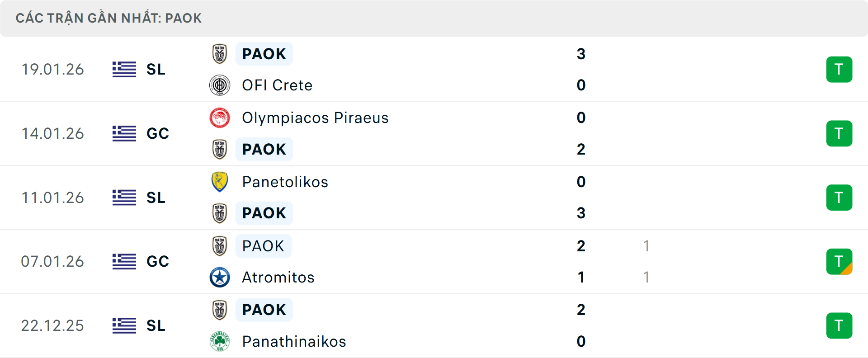
Task: Click the OFI Crete club crest
Action: [x=220, y=85]
